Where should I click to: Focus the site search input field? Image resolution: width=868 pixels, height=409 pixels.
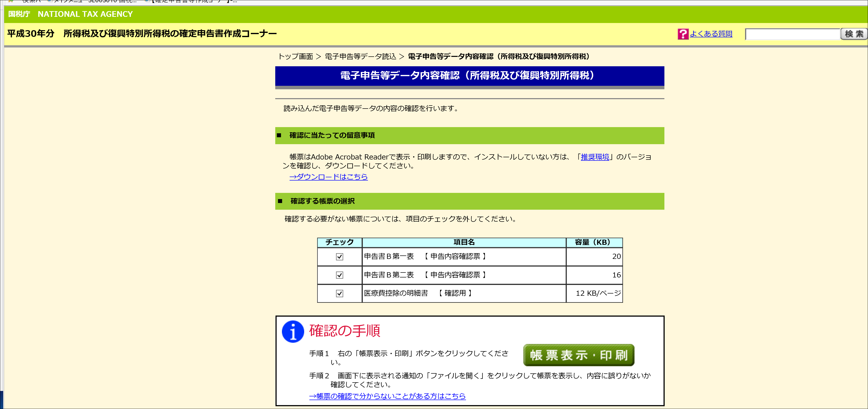point(792,34)
